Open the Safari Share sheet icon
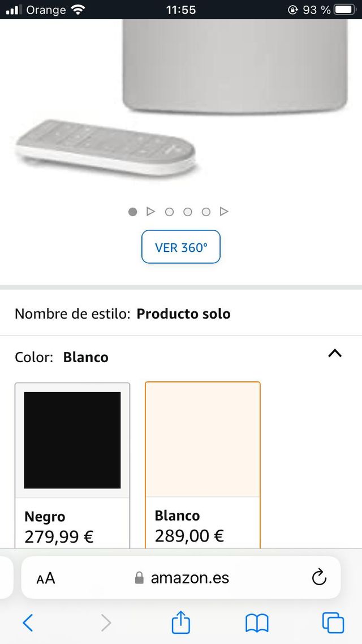362x644 pixels. click(180, 622)
